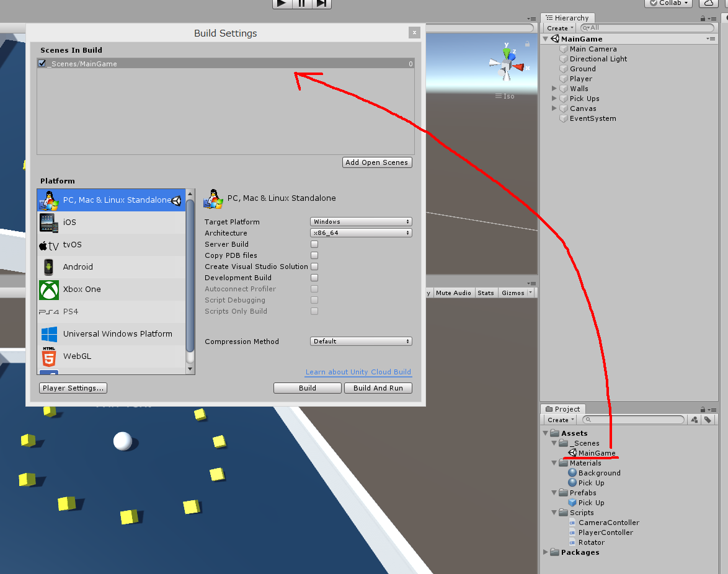Open the Collab dropdown
The height and width of the screenshot is (574, 728).
click(x=668, y=3)
